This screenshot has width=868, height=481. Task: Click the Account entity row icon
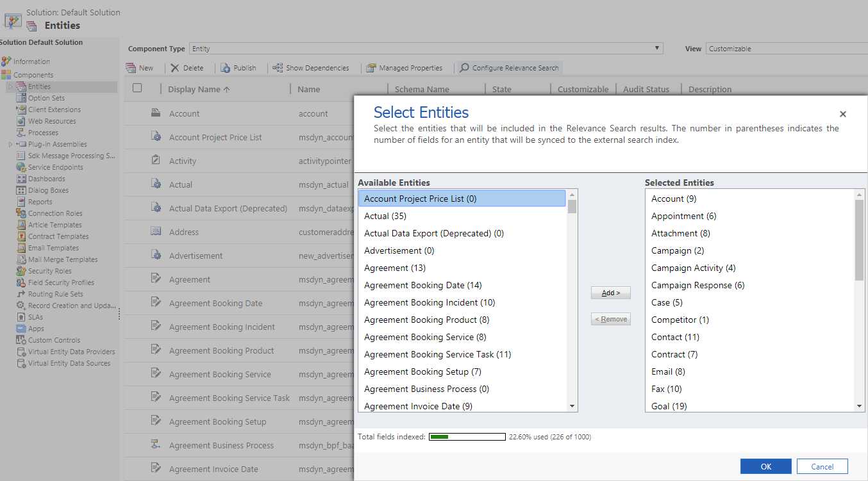pos(156,113)
